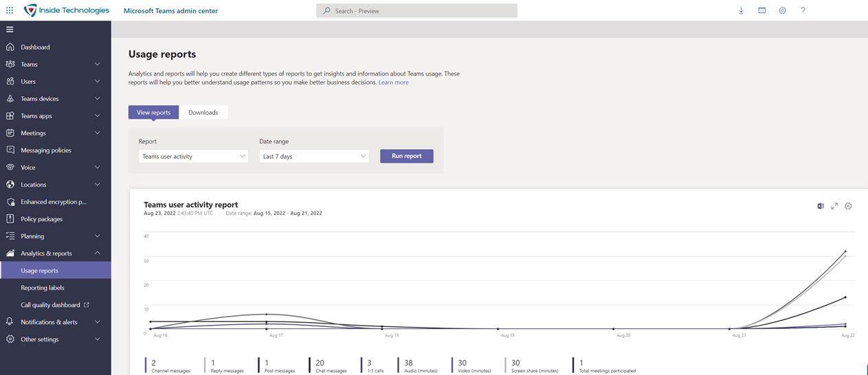The image size is (868, 375).
Task: Collapse the Analytics & reports chevron
Action: 97,253
